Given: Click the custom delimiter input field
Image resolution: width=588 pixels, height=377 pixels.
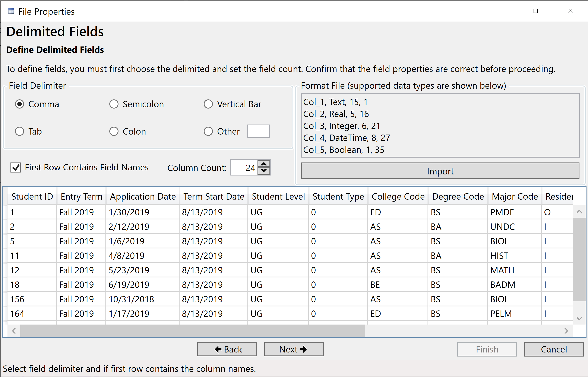Looking at the screenshot, I should [258, 131].
